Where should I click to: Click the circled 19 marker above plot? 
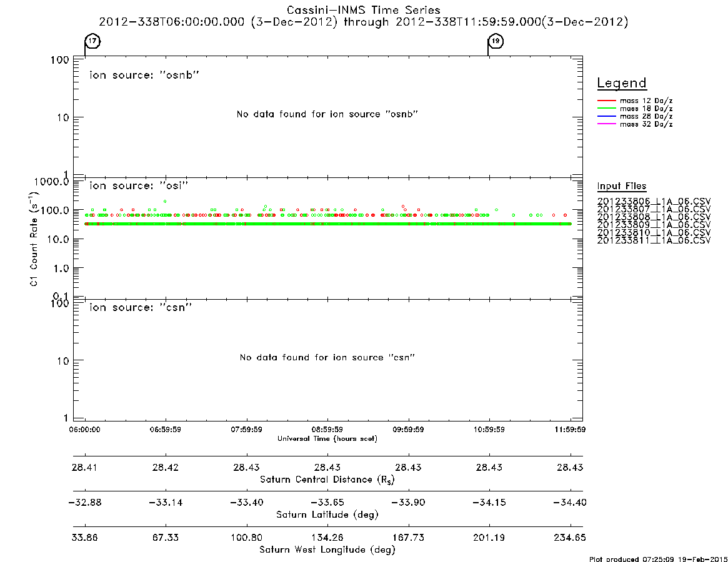click(496, 41)
